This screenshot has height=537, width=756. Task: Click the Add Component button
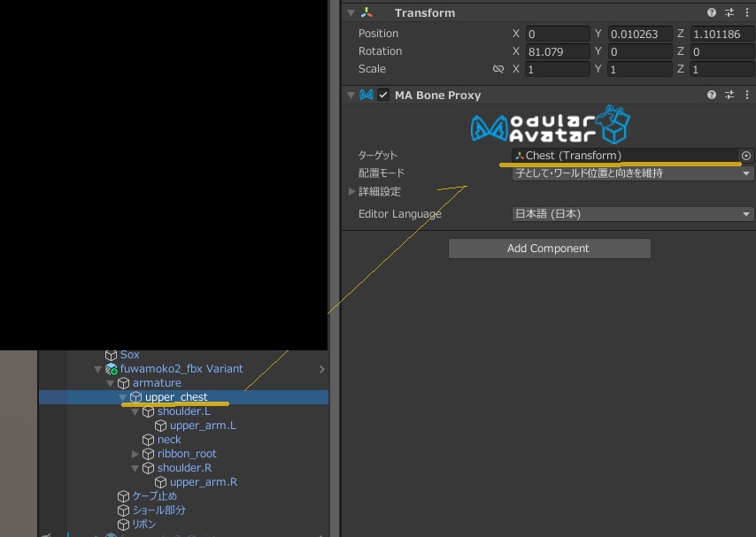tap(549, 249)
